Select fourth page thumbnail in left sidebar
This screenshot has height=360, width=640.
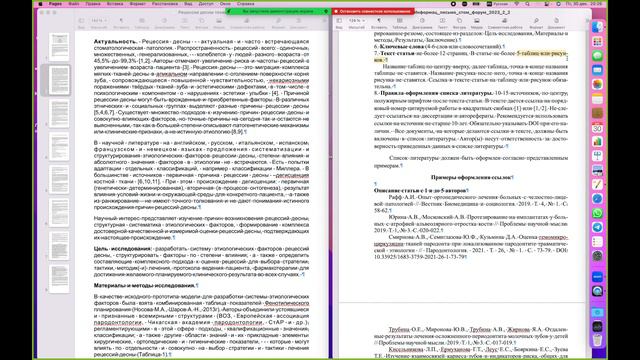60,147
